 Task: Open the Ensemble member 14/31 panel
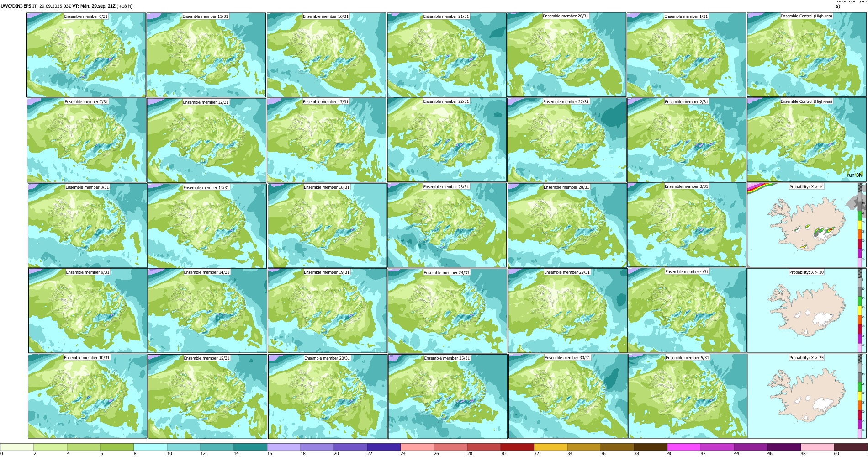pos(207,311)
